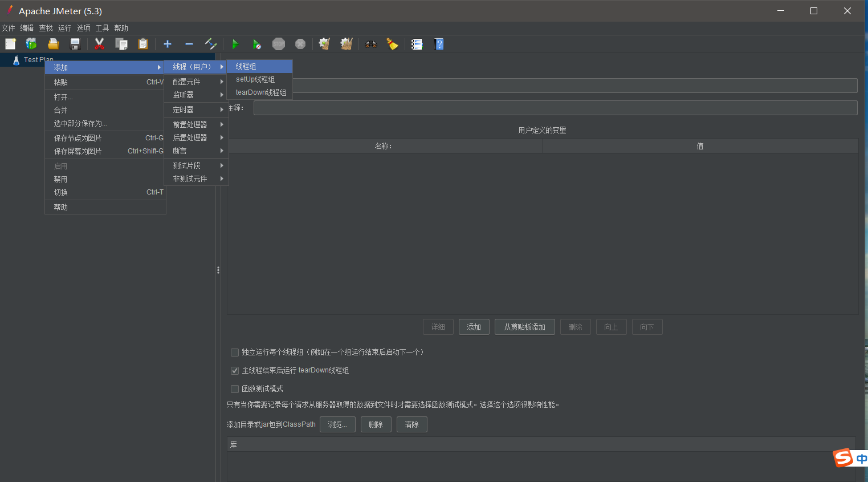
Task: Click the 添加 variable button
Action: pyautogui.click(x=474, y=327)
